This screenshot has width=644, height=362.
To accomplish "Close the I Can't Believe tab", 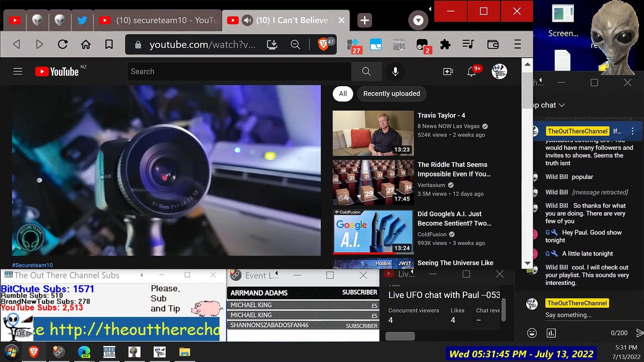I will coord(342,21).
